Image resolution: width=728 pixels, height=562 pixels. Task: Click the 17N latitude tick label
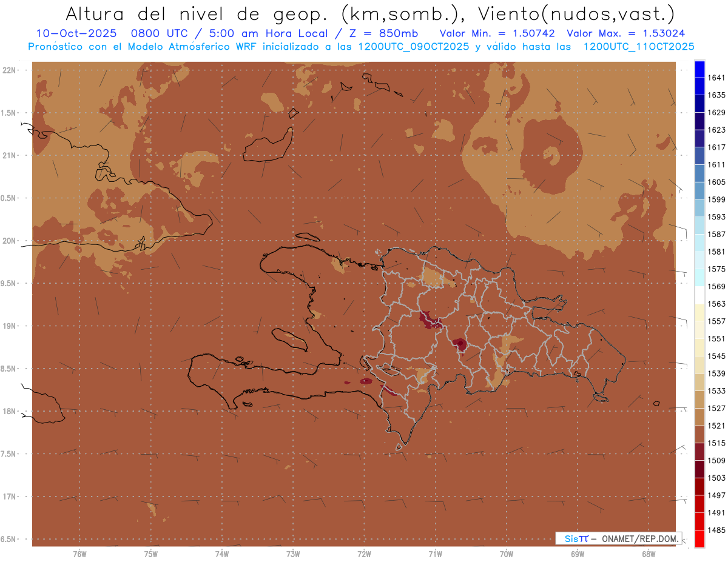8,497
